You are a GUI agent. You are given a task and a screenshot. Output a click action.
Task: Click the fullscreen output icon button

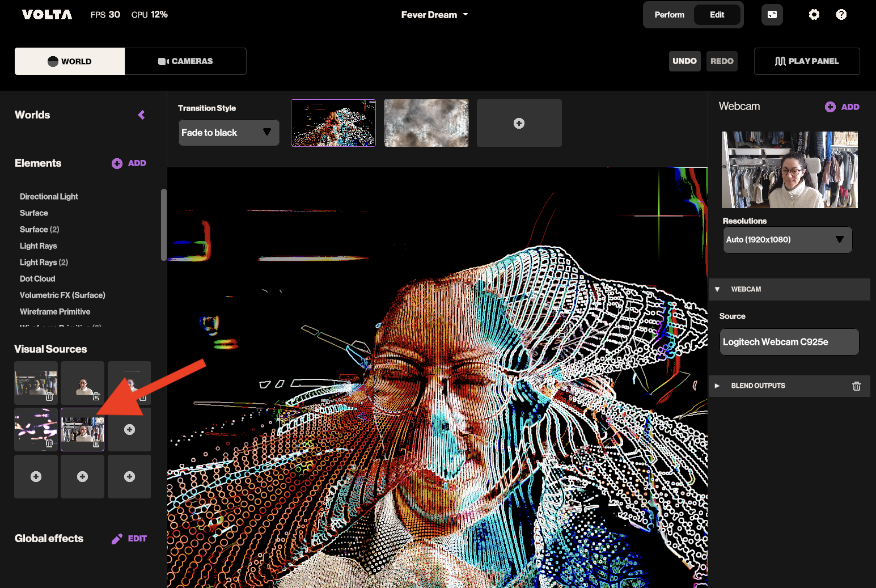tap(772, 15)
